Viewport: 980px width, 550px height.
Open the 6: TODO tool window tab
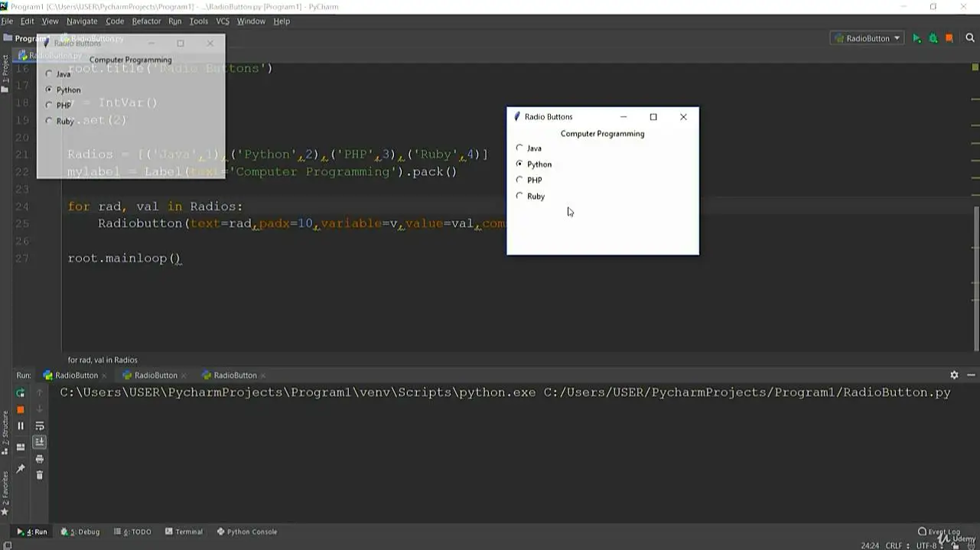point(132,532)
